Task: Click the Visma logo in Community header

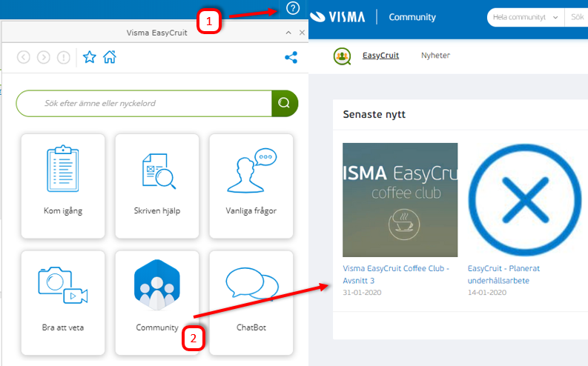Action: (x=337, y=17)
